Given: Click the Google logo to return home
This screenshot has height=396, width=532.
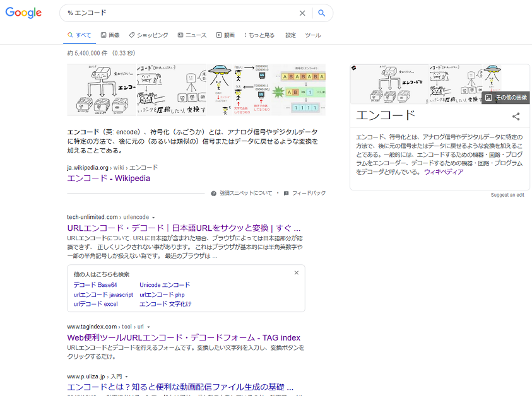Looking at the screenshot, I should [23, 13].
